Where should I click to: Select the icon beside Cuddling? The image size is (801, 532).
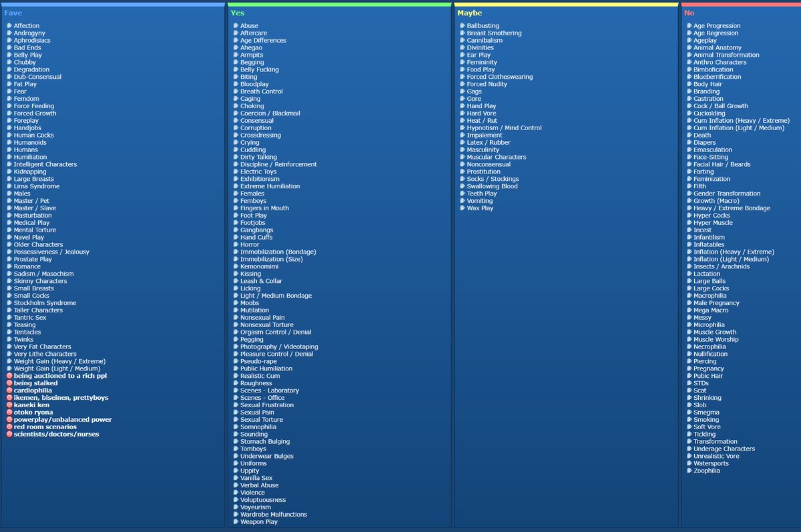[236, 150]
